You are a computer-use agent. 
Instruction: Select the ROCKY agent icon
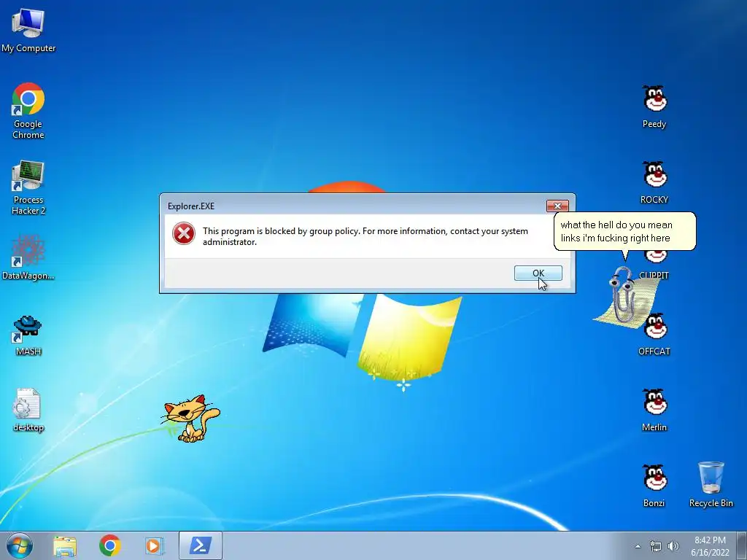tap(654, 183)
